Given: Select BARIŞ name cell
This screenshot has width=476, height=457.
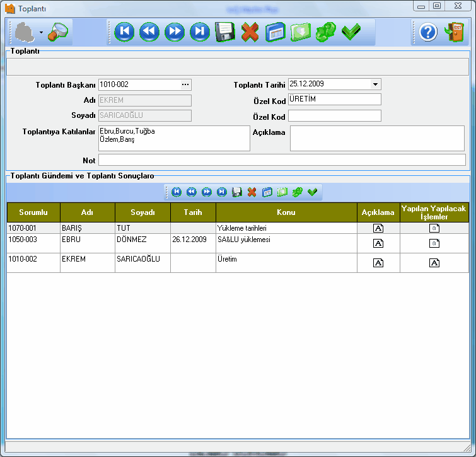Looking at the screenshot, I should point(88,228).
